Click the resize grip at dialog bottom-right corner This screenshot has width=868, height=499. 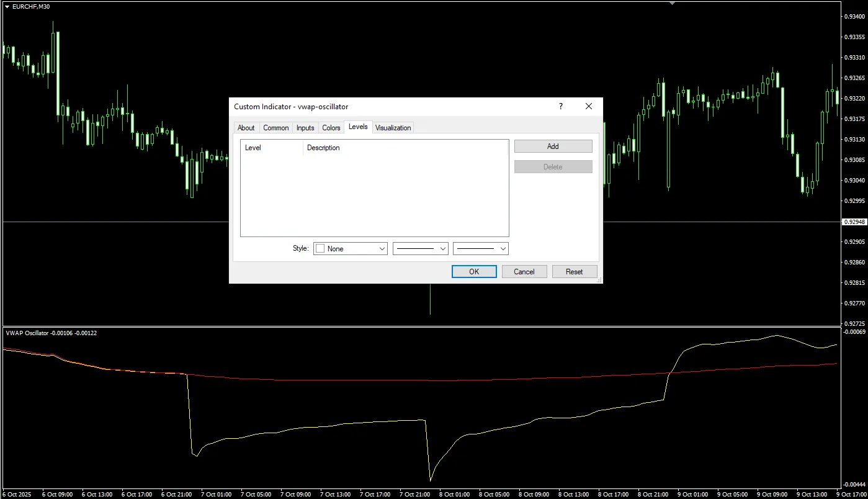tap(599, 281)
